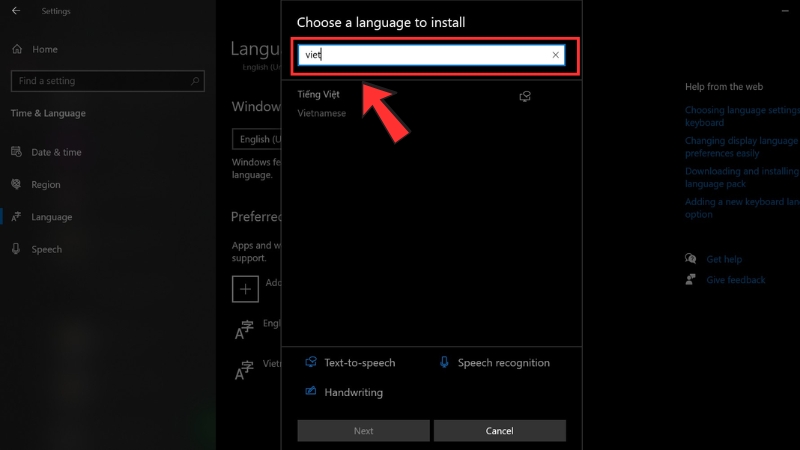Click the text-to-speech icon beside Tiếng Việt

pyautogui.click(x=525, y=96)
